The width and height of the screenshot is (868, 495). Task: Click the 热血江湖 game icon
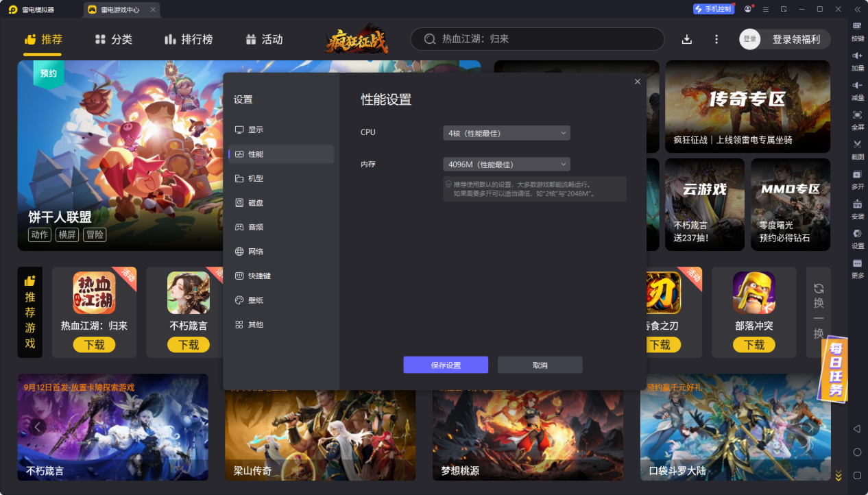pyautogui.click(x=95, y=293)
